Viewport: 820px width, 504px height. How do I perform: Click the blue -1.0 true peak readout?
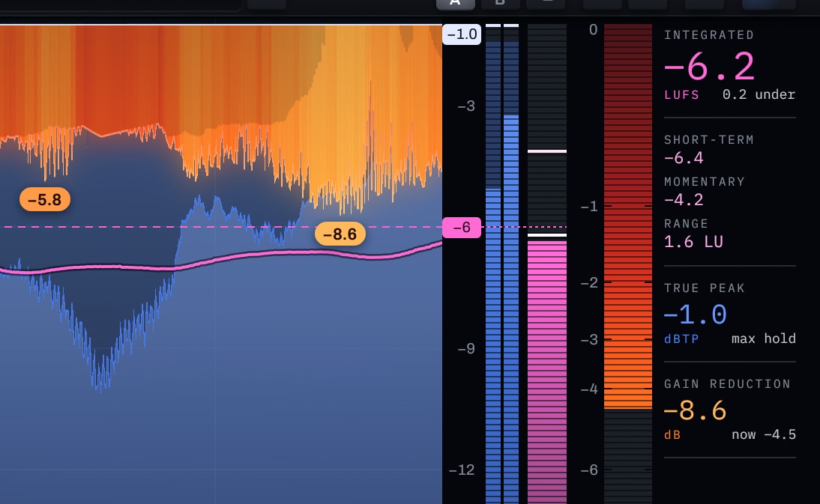click(x=695, y=315)
